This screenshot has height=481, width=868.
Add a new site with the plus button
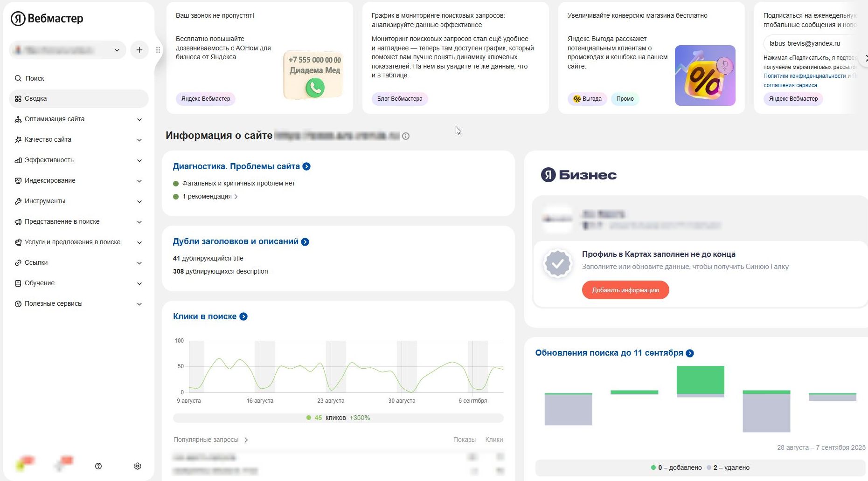[x=139, y=50]
